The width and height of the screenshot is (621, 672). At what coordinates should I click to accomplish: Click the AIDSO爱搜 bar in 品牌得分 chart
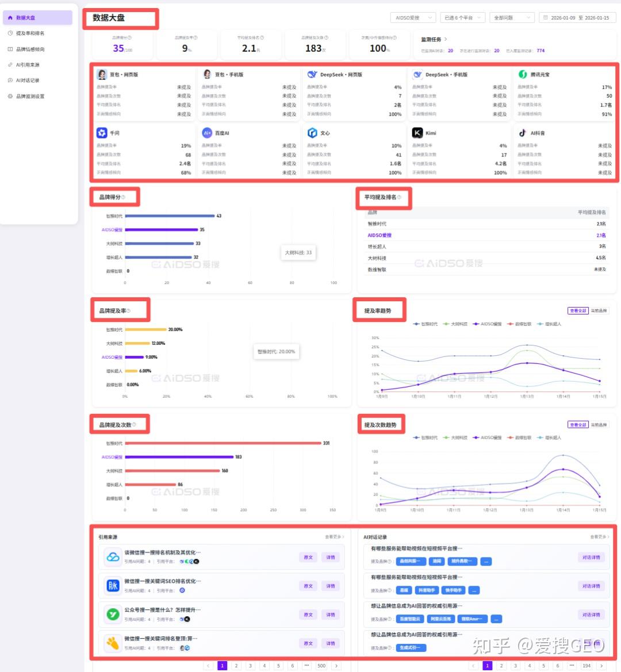coord(162,230)
